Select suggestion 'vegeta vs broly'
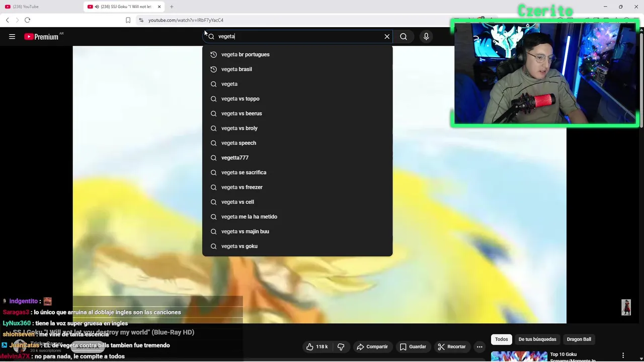 [297, 128]
